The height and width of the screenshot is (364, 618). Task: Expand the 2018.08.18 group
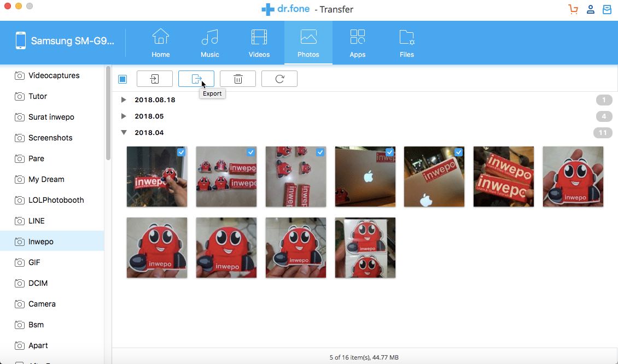pos(124,99)
